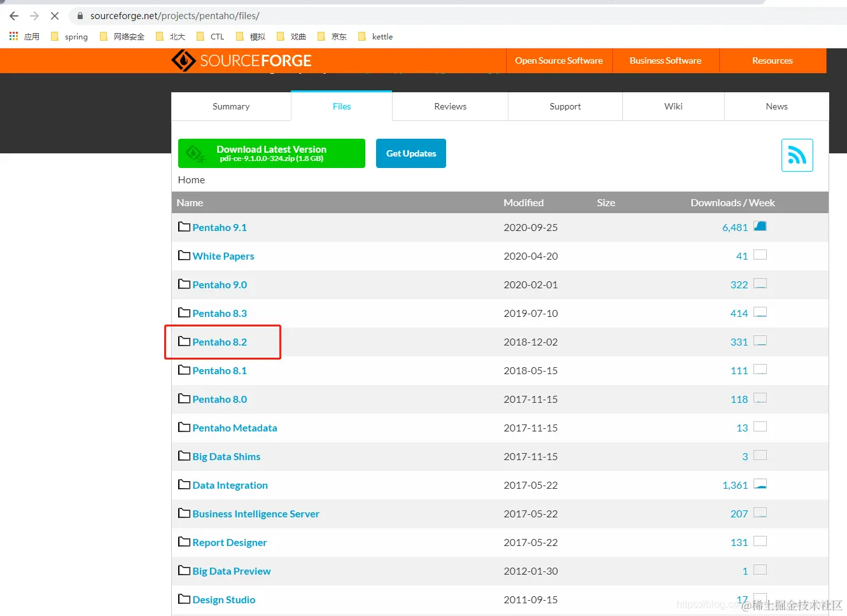The width and height of the screenshot is (847, 616).
Task: Click the stats chart icon for Pentaho 8.3
Action: tap(760, 312)
